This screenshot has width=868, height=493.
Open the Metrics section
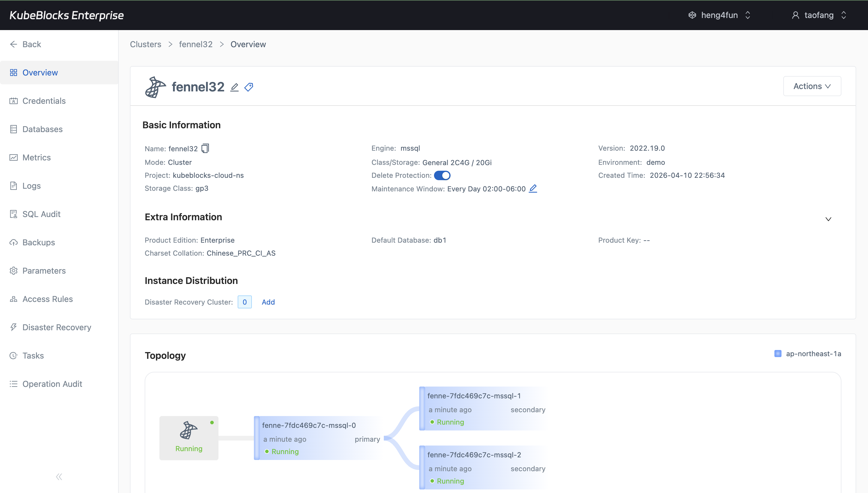[37, 157]
